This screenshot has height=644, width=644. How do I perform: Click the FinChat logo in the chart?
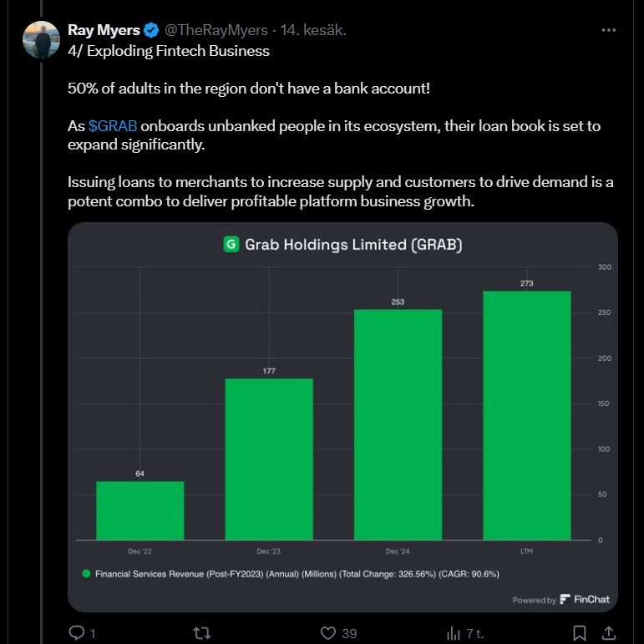585,600
